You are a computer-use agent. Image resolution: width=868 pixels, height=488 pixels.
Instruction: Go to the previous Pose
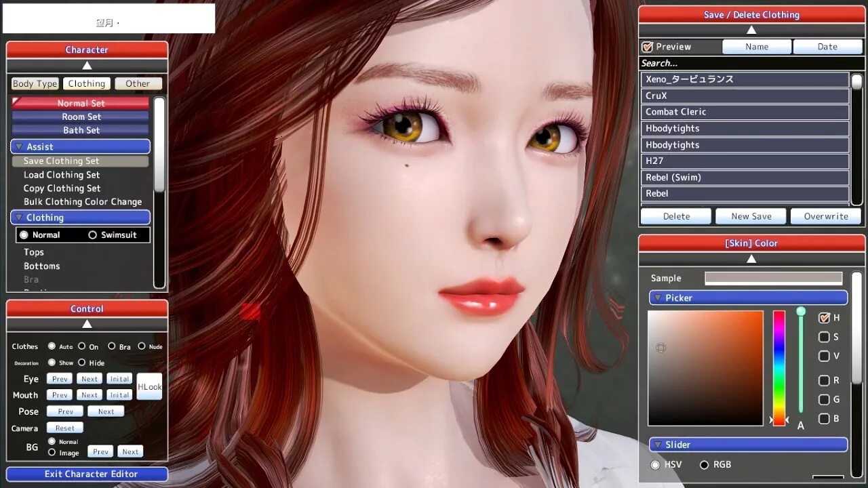(65, 411)
